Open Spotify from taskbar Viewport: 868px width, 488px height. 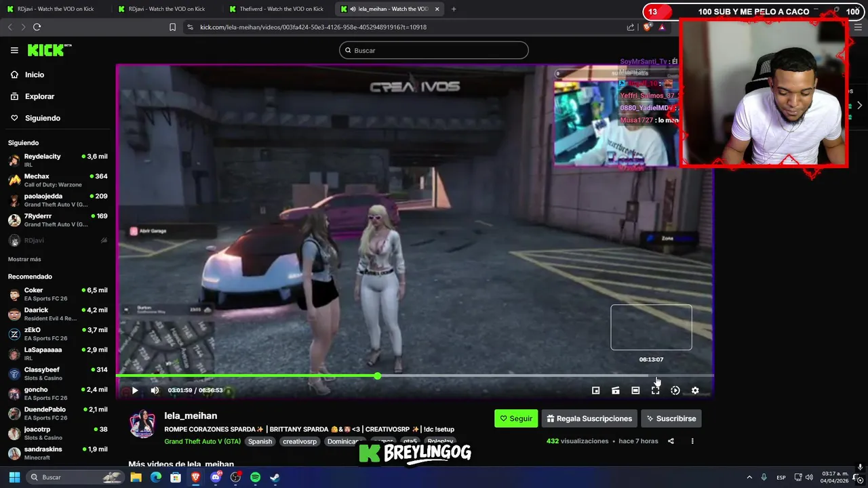point(255,477)
